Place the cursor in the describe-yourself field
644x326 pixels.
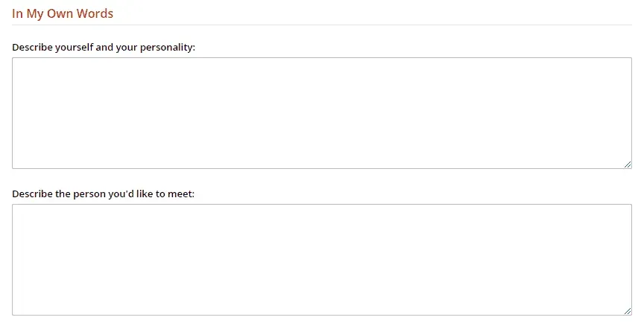pos(321,113)
